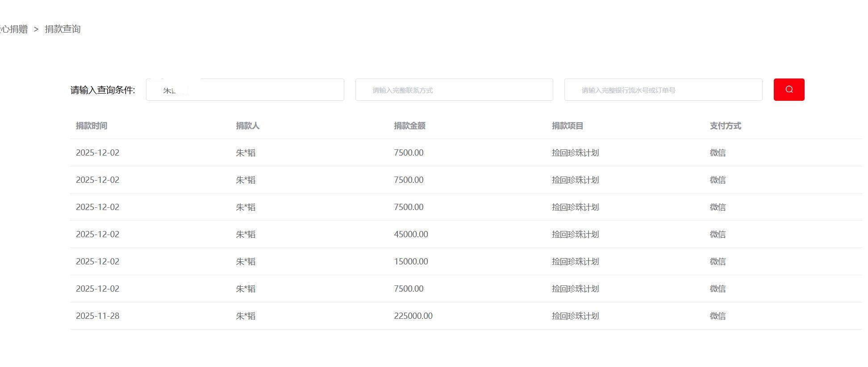
Task: Click the 支付方式 column header
Action: tap(725, 126)
